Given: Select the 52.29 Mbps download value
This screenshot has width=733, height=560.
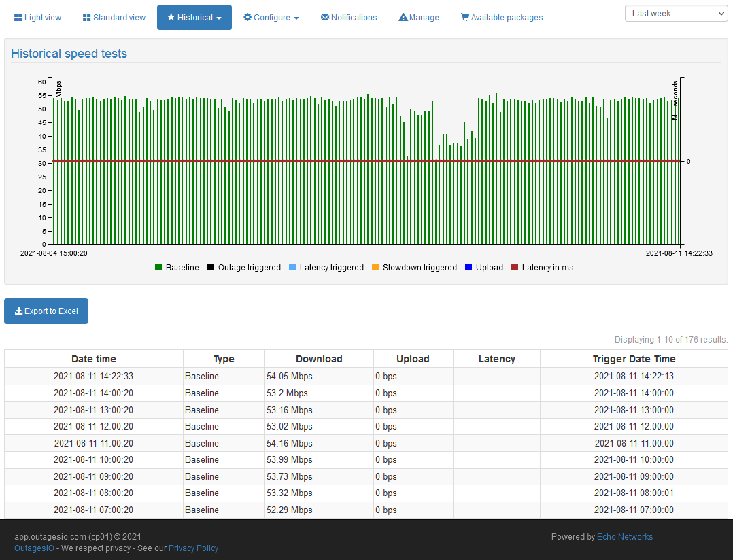Looking at the screenshot, I should click(x=290, y=510).
